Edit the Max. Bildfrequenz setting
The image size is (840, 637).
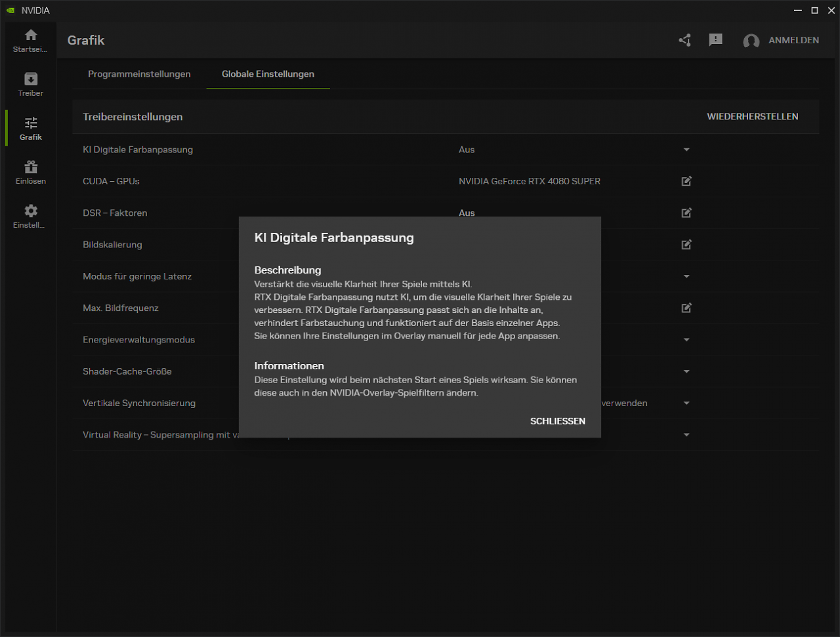[686, 308]
